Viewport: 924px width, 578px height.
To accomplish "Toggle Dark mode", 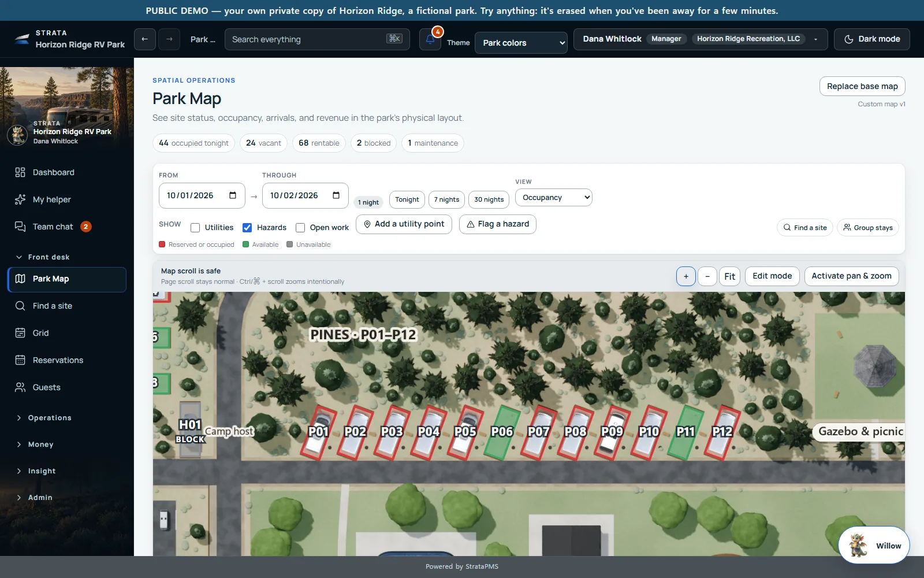I will 872,39.
